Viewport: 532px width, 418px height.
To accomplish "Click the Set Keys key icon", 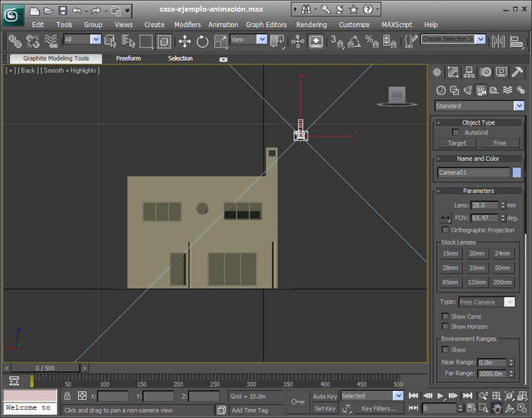I will pyautogui.click(x=296, y=400).
